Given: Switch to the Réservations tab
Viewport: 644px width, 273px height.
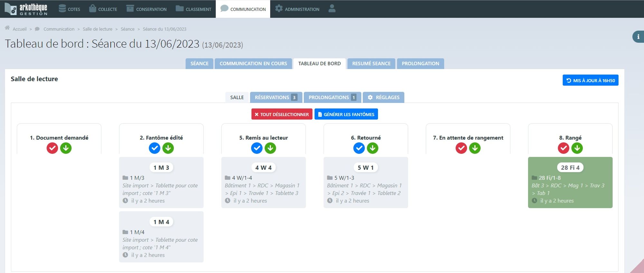Looking at the screenshot, I should pyautogui.click(x=276, y=97).
